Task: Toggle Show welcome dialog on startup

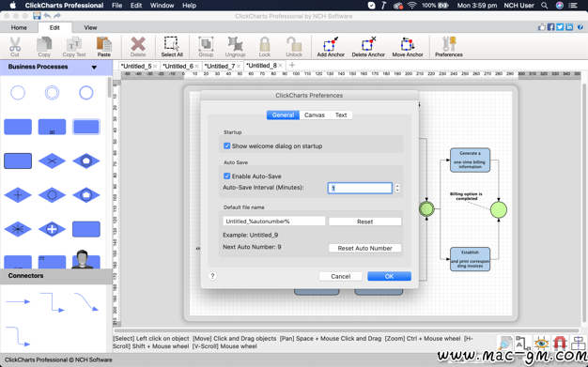Action: click(x=227, y=145)
